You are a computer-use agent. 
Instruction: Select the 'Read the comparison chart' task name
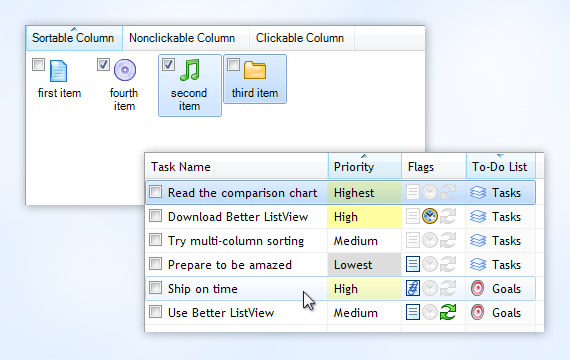242,193
